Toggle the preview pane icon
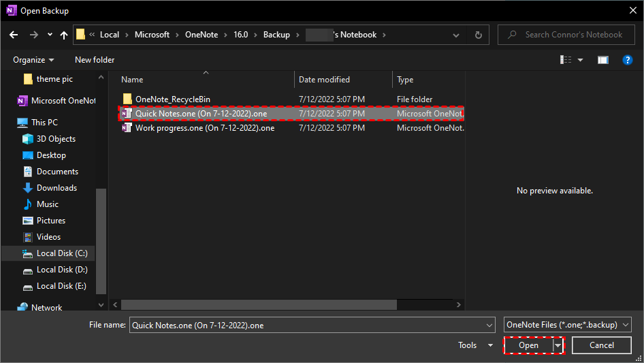The image size is (644, 363). pos(602,60)
